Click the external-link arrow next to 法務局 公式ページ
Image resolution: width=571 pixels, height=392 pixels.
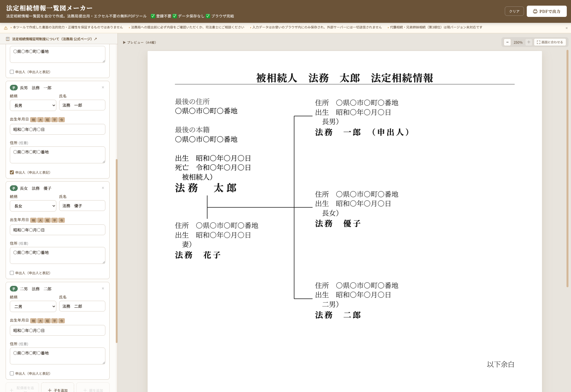click(95, 39)
